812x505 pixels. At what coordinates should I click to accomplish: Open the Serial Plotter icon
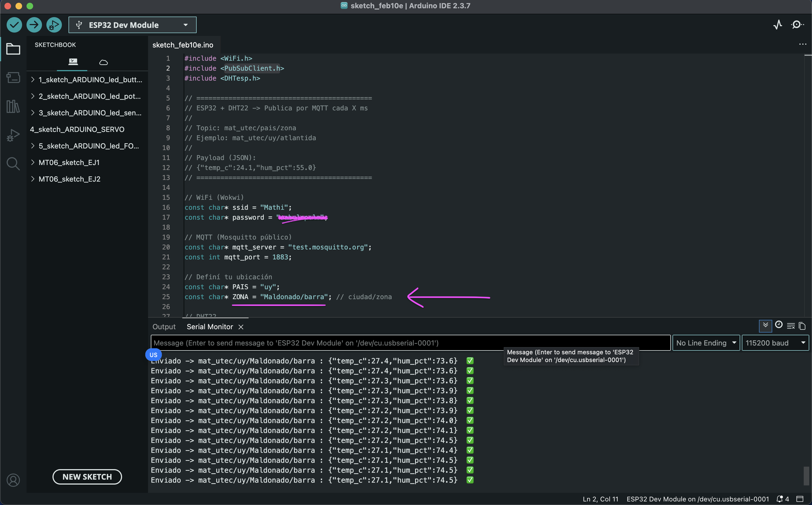[x=778, y=25]
